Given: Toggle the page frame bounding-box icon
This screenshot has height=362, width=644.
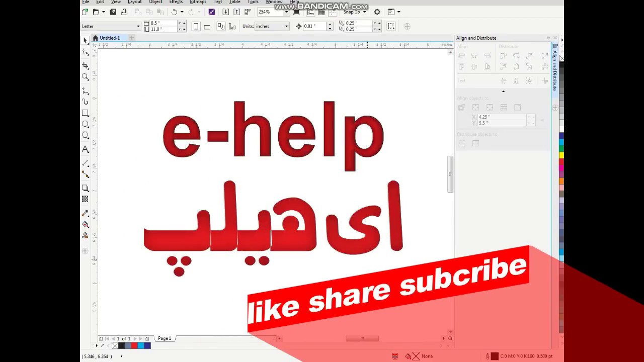Looking at the screenshot, I should [391, 26].
